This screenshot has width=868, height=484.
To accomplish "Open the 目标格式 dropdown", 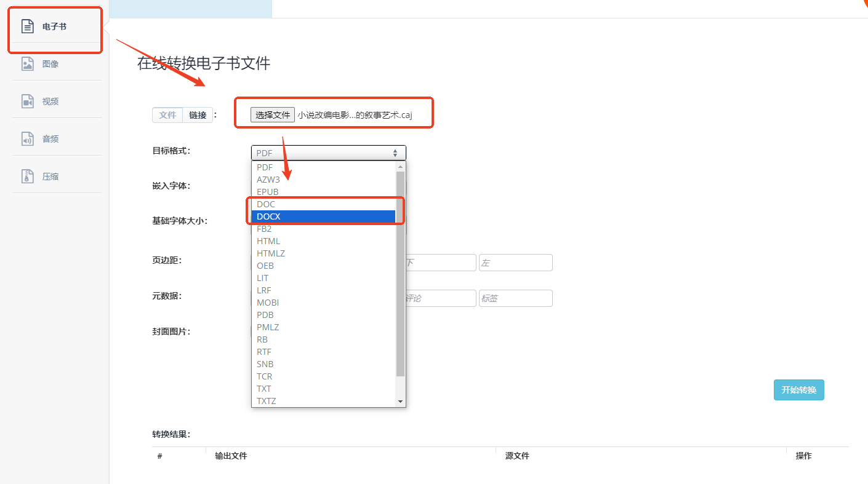I will point(328,153).
